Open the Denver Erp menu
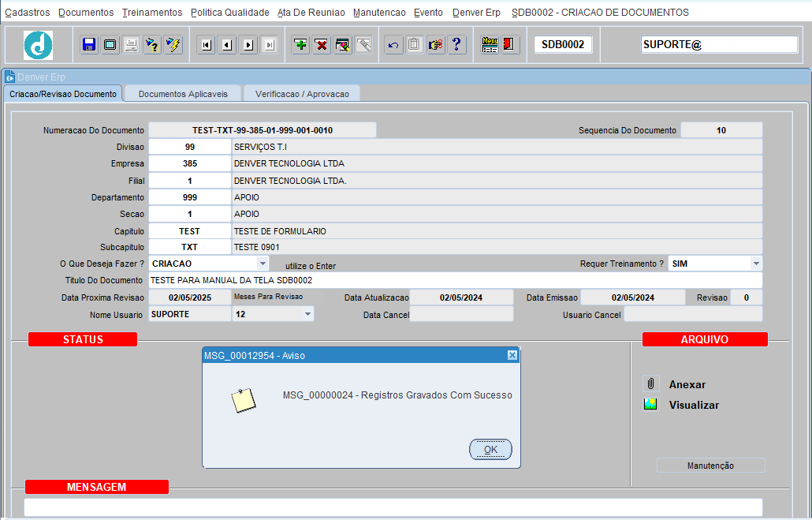The height and width of the screenshot is (520, 812). point(476,13)
